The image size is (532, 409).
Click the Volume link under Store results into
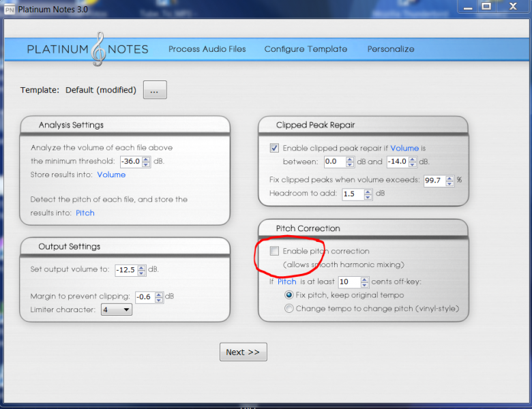click(x=111, y=175)
